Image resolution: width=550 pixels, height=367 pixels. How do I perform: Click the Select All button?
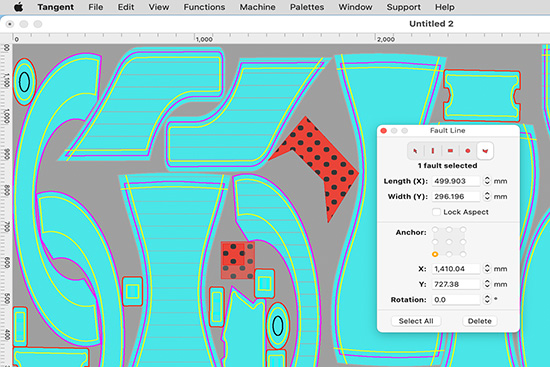[416, 321]
